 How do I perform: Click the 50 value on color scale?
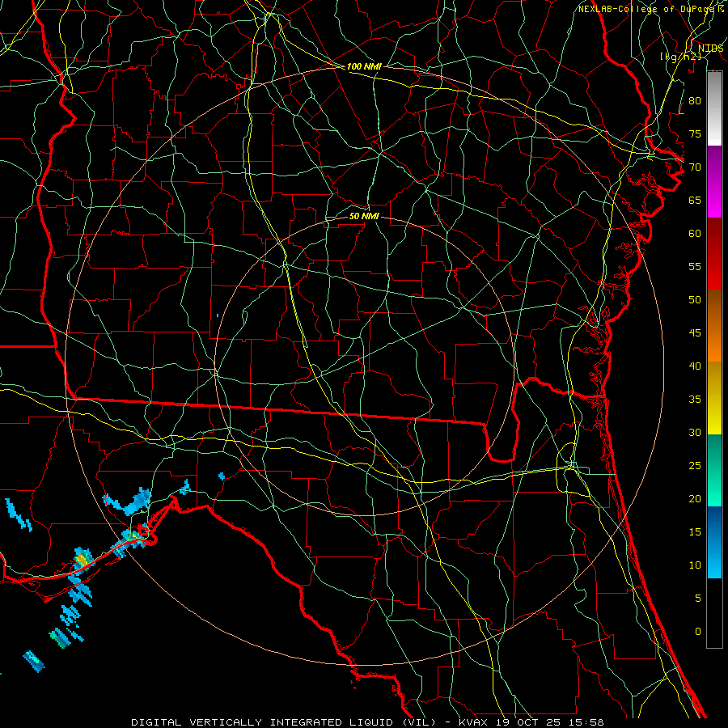(695, 299)
